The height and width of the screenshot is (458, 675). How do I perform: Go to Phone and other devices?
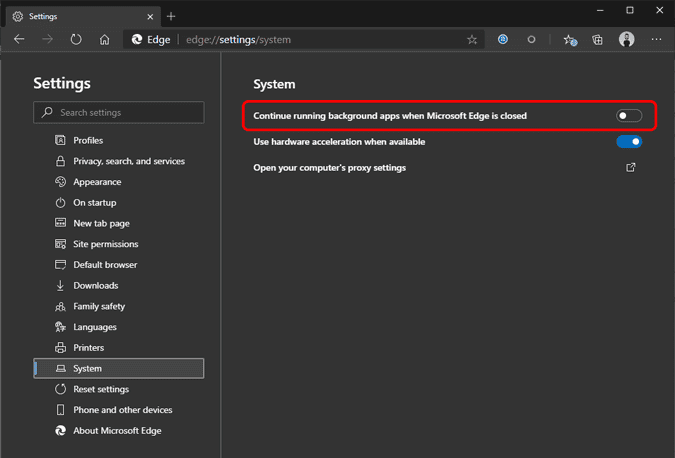[x=118, y=410]
